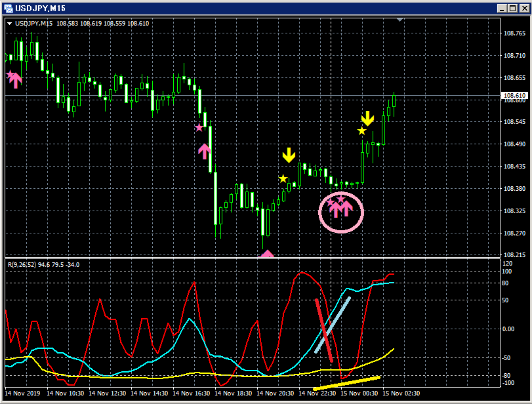Click the 50 level on indicator scale
Viewport: 532px width, 404px height.
[x=505, y=300]
